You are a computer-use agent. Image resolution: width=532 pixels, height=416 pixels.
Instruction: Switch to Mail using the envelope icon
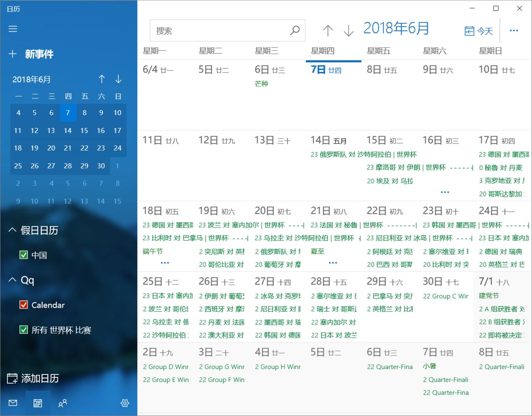(13, 403)
